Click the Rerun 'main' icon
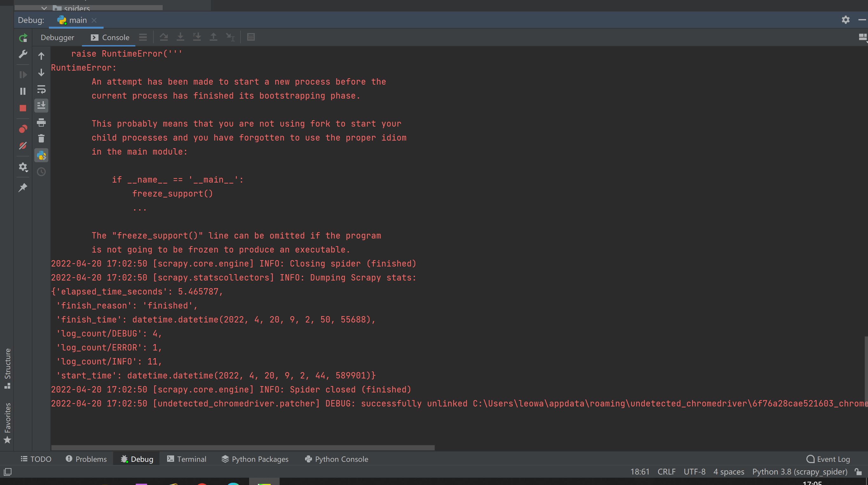The width and height of the screenshot is (868, 485). [x=23, y=38]
